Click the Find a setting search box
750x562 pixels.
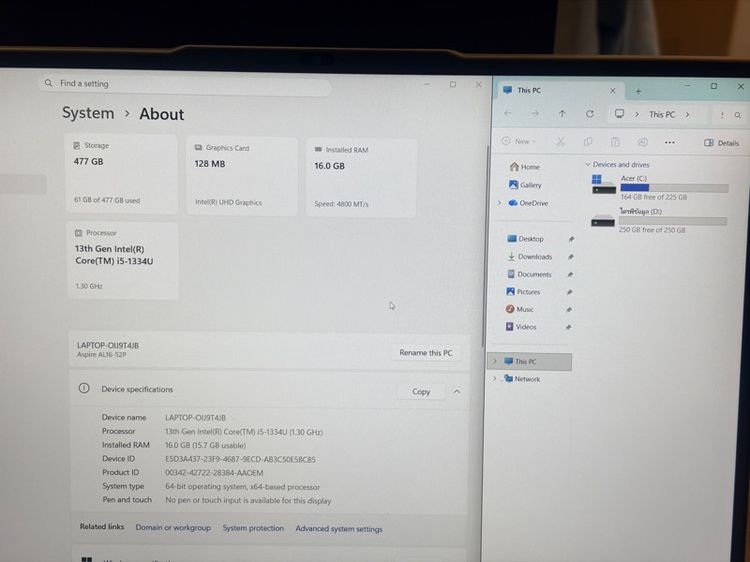pos(184,85)
